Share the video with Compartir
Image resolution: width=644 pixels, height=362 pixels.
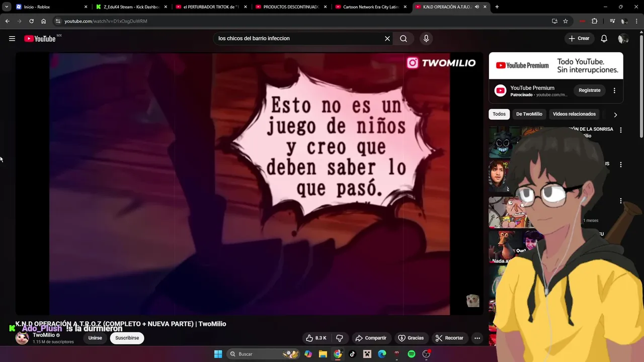(371, 338)
